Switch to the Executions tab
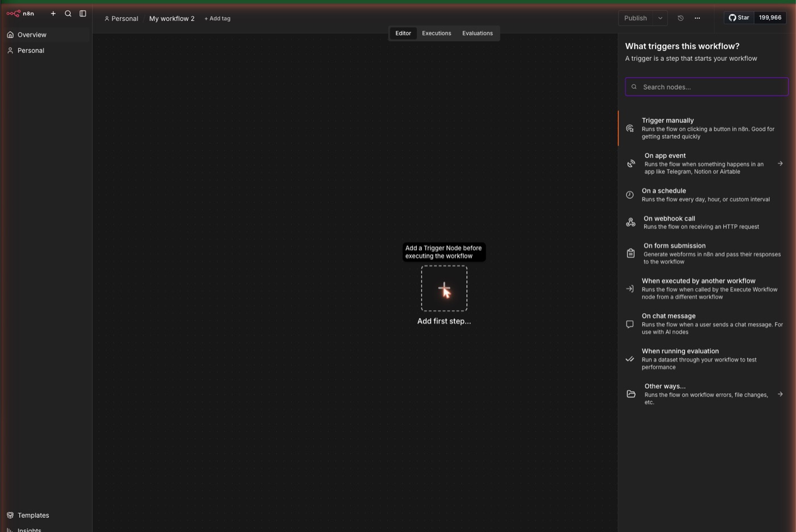796x532 pixels. (x=437, y=34)
